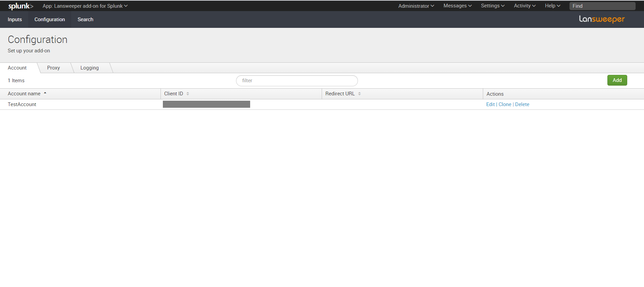Click the green Add button
This screenshot has width=644, height=287.
point(617,80)
